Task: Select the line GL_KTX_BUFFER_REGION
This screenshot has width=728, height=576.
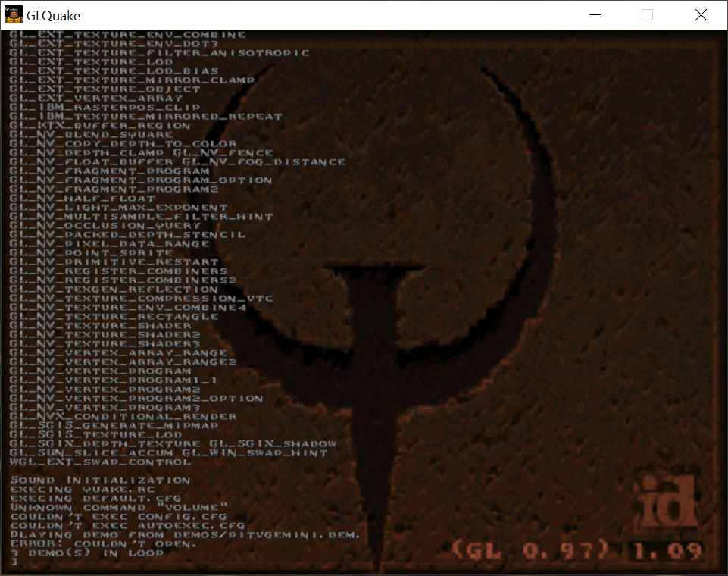Action: point(100,125)
